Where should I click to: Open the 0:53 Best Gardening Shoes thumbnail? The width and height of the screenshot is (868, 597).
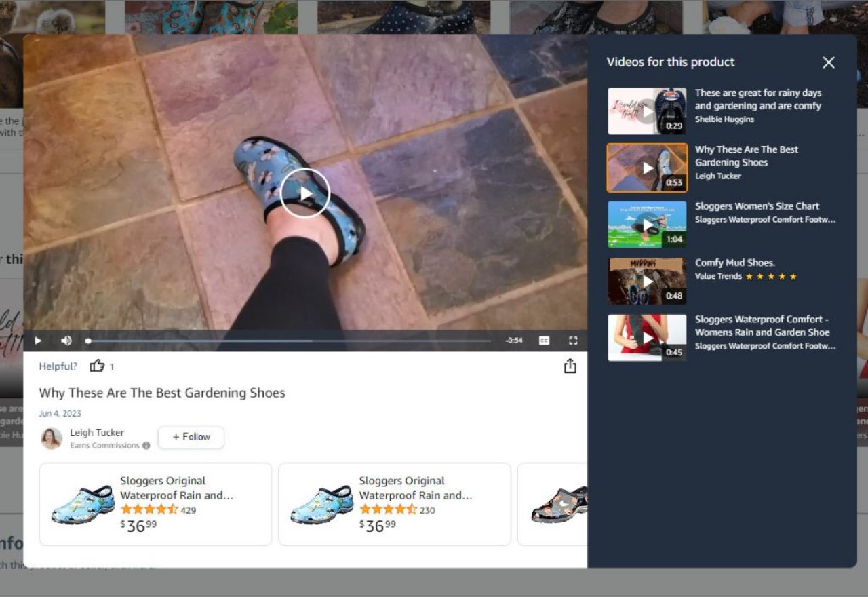(647, 168)
